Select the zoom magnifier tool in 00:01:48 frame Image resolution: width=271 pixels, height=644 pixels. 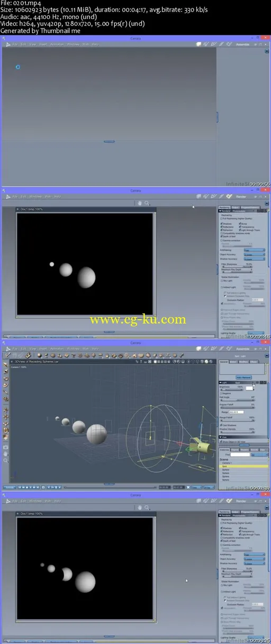click(147, 203)
